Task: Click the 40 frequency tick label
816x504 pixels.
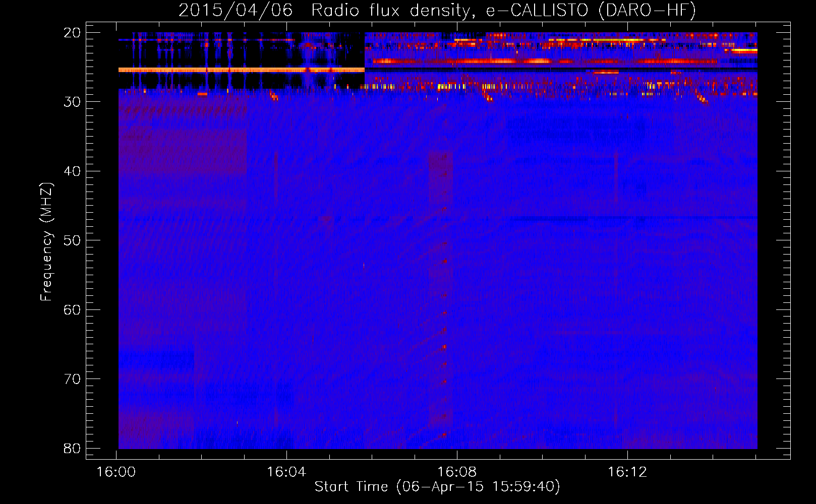Action: [x=73, y=171]
